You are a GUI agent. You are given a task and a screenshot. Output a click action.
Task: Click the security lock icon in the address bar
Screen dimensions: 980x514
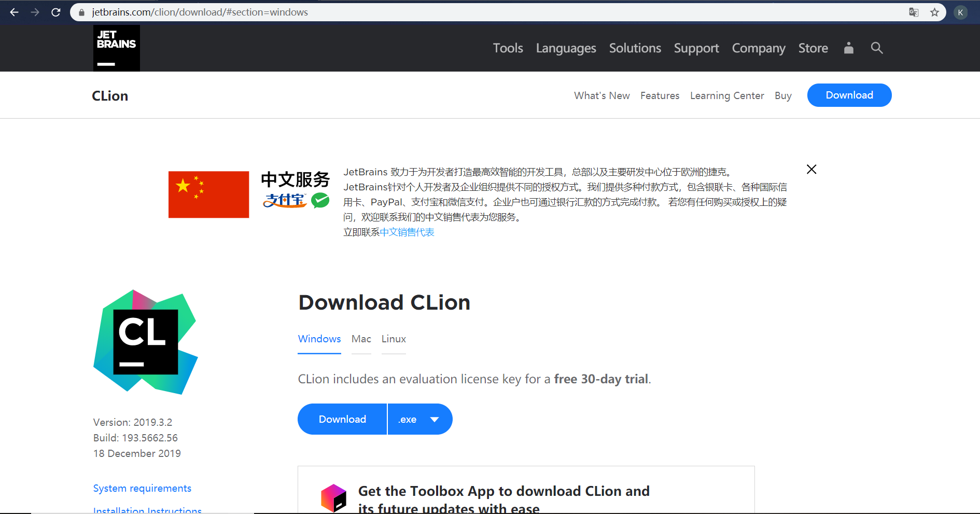click(81, 12)
